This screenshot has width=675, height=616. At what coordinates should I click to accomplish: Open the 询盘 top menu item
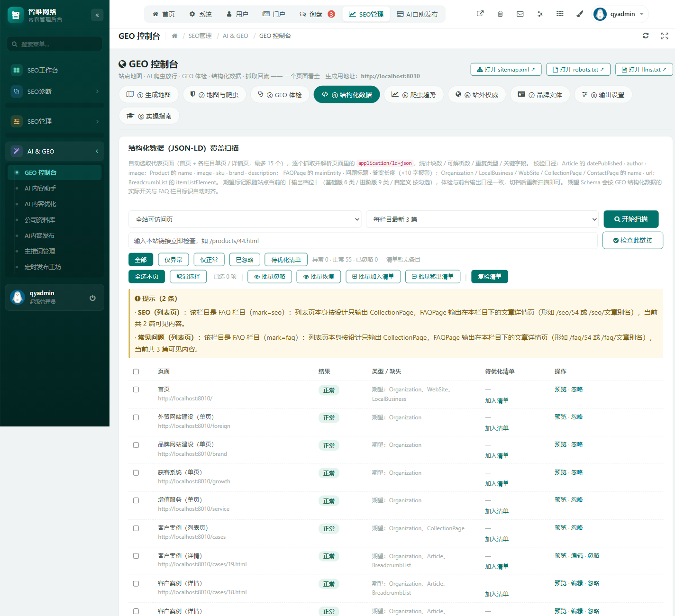[317, 14]
